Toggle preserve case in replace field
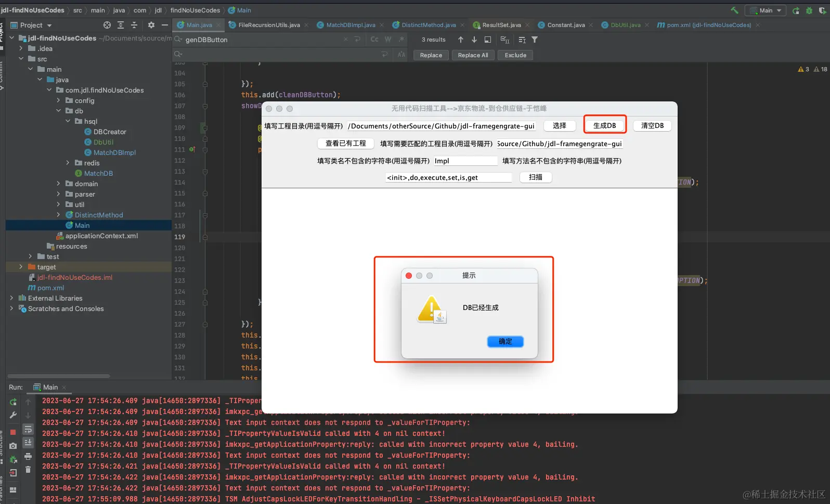The image size is (830, 504). (401, 54)
